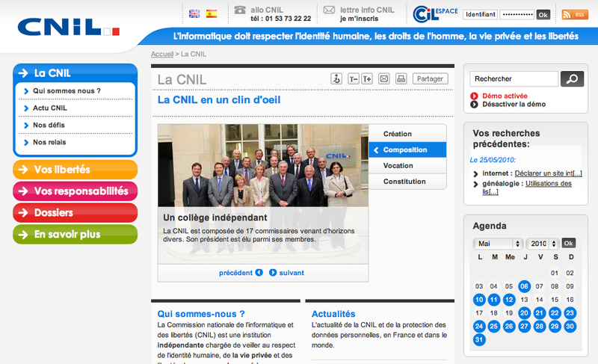This screenshot has width=598, height=364.
Task: Go to previous slide arrow icon
Action: click(x=259, y=273)
